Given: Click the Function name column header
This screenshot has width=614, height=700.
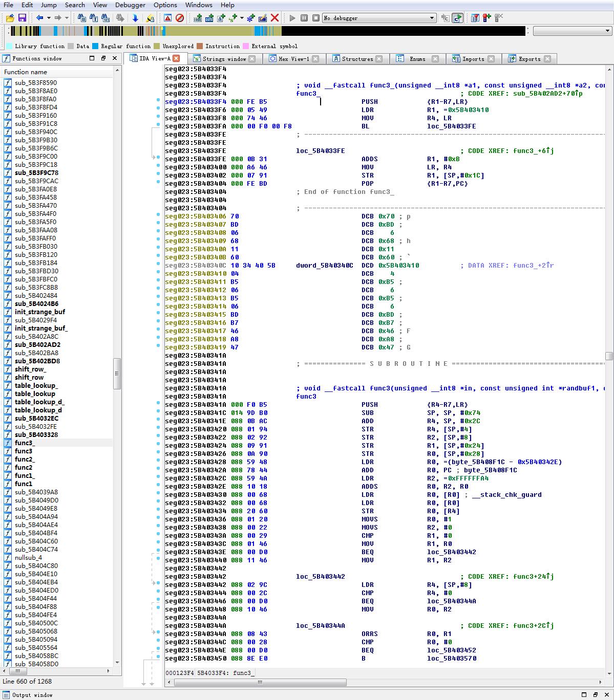Looking at the screenshot, I should [x=26, y=72].
